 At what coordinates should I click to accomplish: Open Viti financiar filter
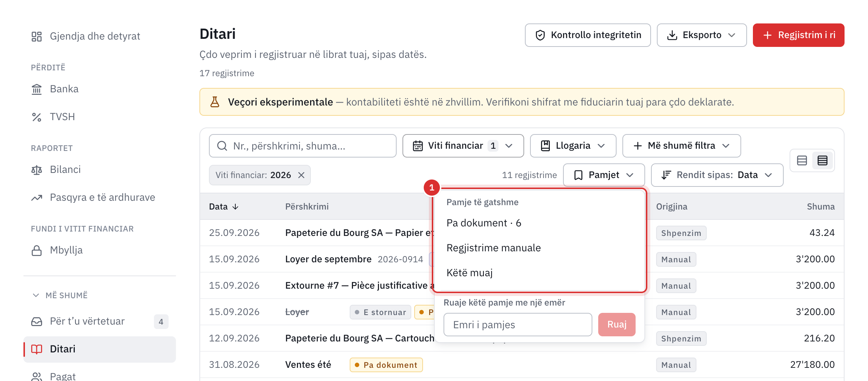tap(463, 146)
